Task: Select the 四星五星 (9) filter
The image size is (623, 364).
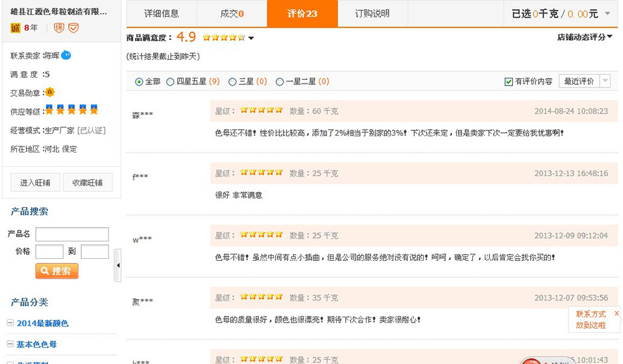Action: 170,82
